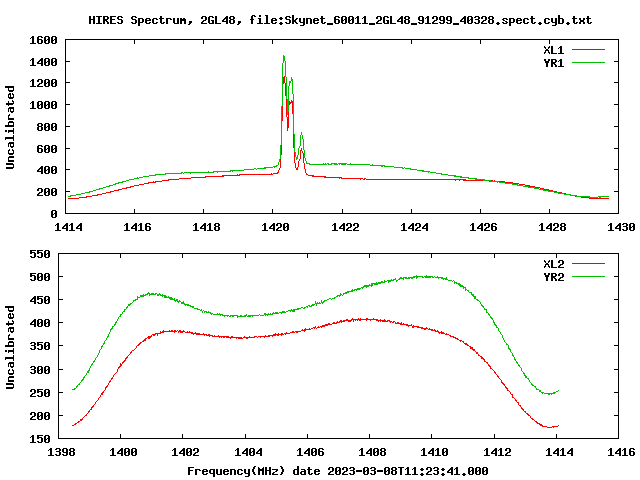Click the 1426 x-axis tick label

tap(483, 227)
